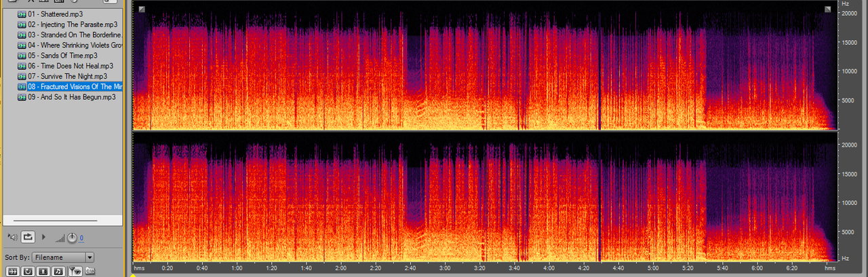Select file 03 - Stranded On The Borderline
This screenshot has width=868, height=277.
75,35
